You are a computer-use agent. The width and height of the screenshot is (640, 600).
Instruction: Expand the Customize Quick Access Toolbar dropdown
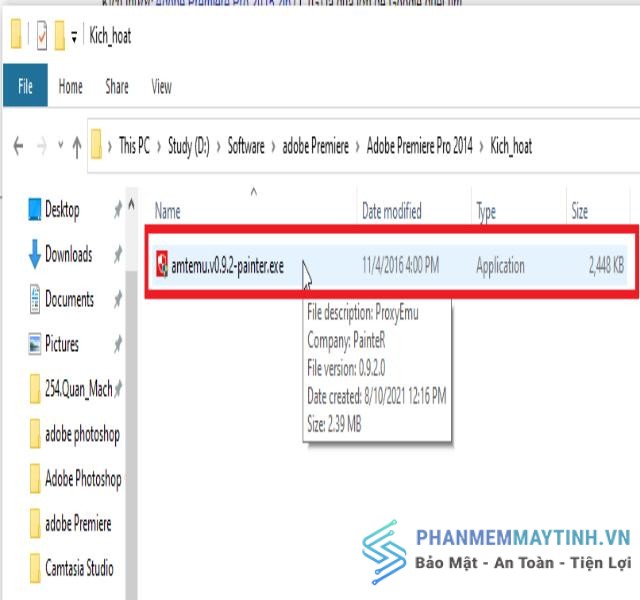click(x=74, y=36)
